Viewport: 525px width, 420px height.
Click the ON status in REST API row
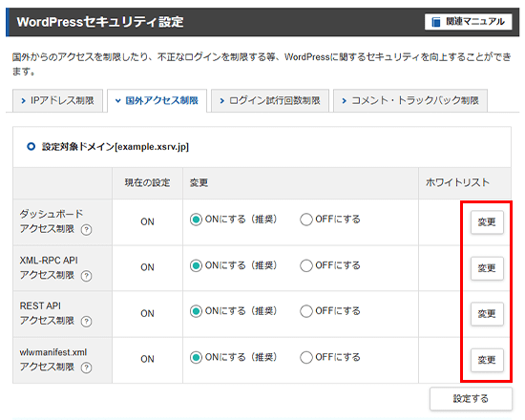tap(147, 313)
